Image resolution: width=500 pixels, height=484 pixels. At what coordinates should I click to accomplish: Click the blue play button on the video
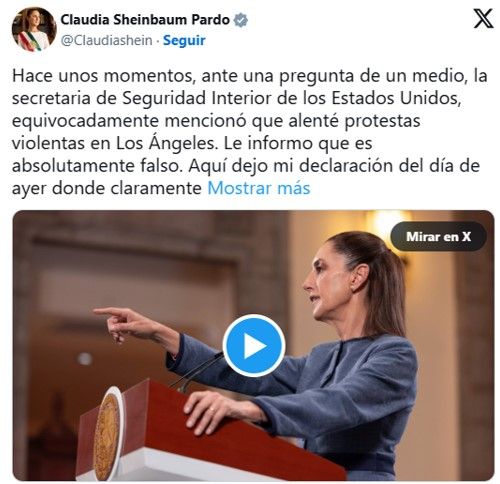254,346
